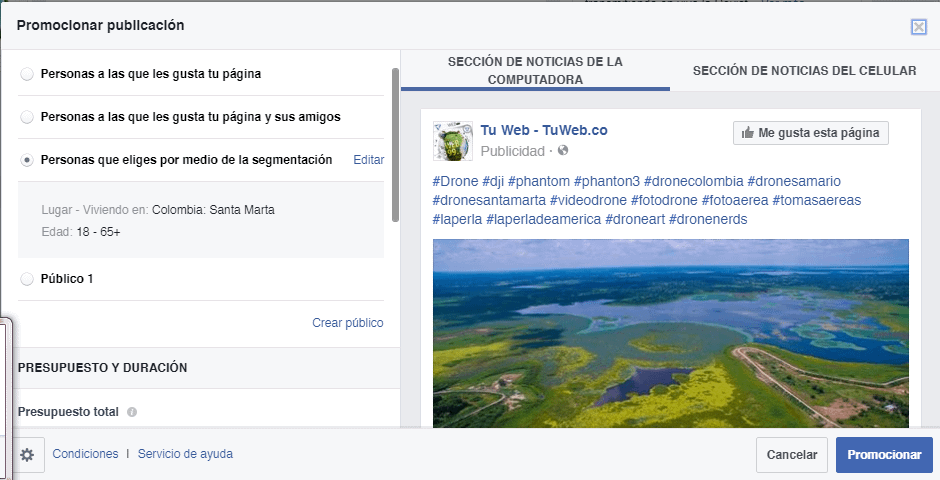The image size is (940, 480).
Task: Click the Promocionar publicación dialog title
Action: pyautogui.click(x=101, y=26)
